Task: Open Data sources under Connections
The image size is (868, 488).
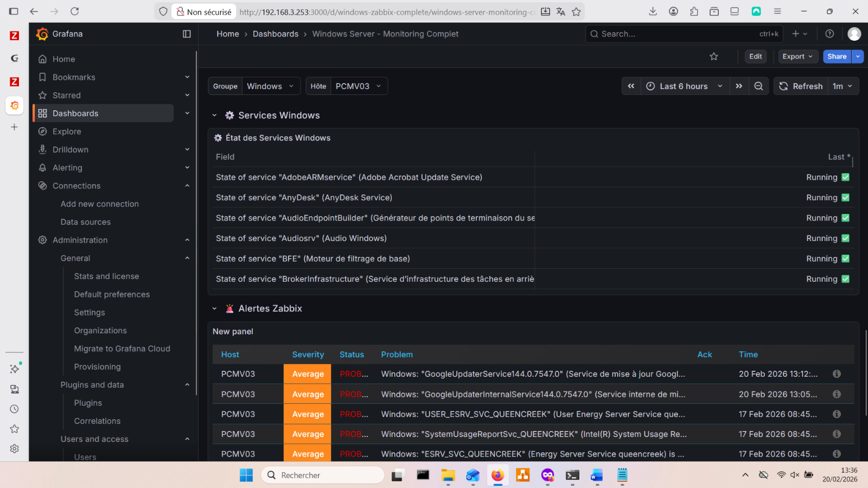Action: (86, 222)
